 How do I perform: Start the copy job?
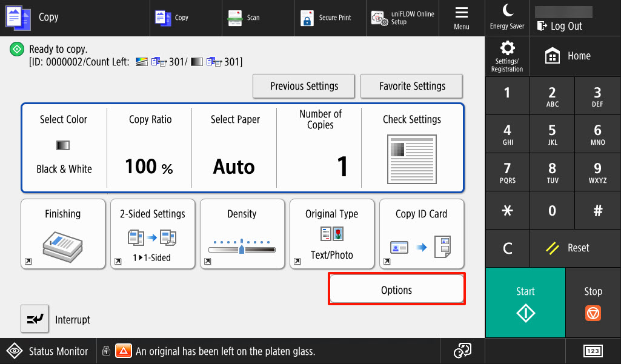coord(525,303)
